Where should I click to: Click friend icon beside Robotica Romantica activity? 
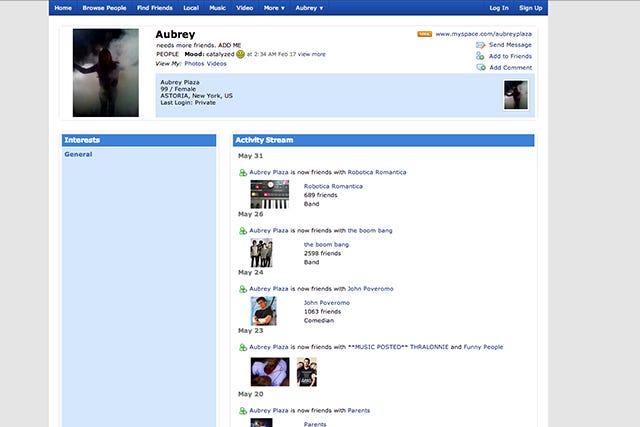242,173
